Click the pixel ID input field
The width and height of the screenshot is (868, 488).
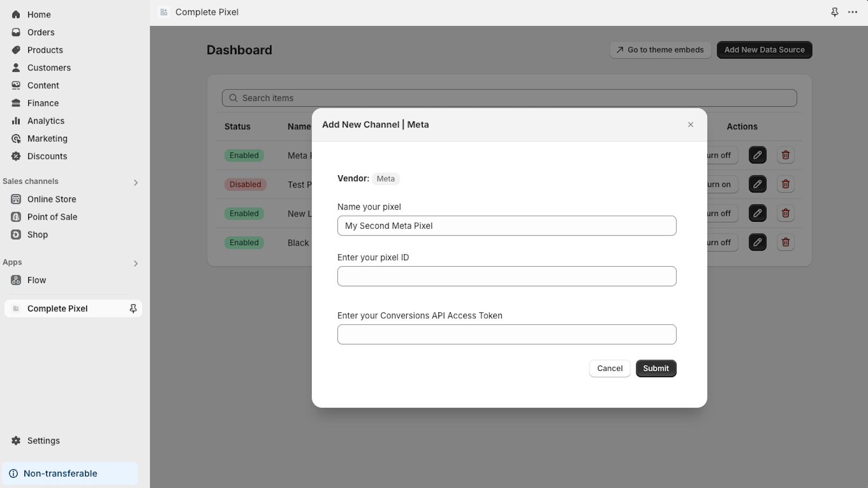tap(506, 276)
